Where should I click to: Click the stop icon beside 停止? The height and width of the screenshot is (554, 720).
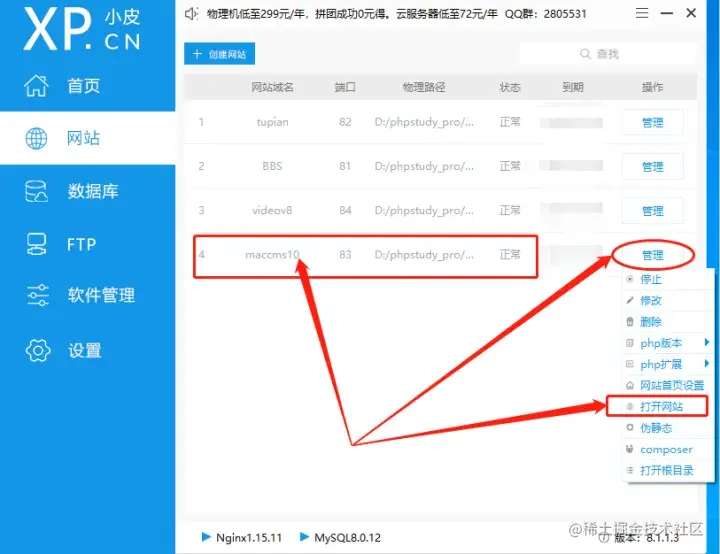coord(630,279)
